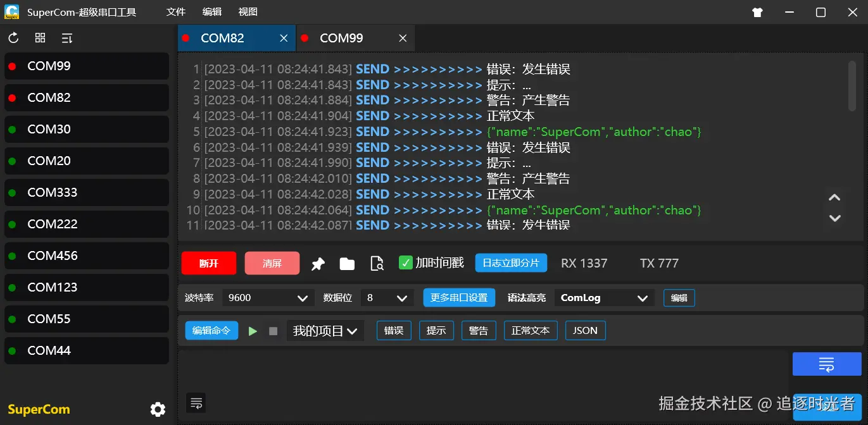
Task: Send the 正常文本 command button
Action: tap(531, 330)
